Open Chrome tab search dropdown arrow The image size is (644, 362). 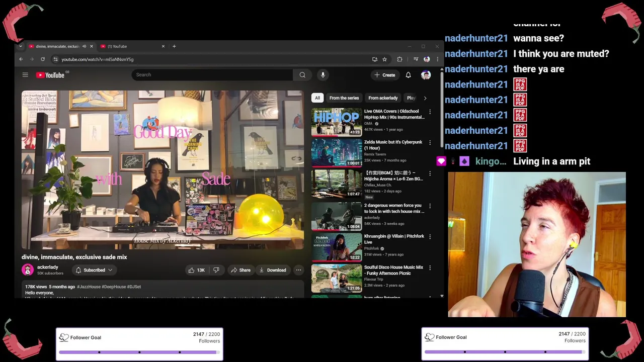point(21,46)
